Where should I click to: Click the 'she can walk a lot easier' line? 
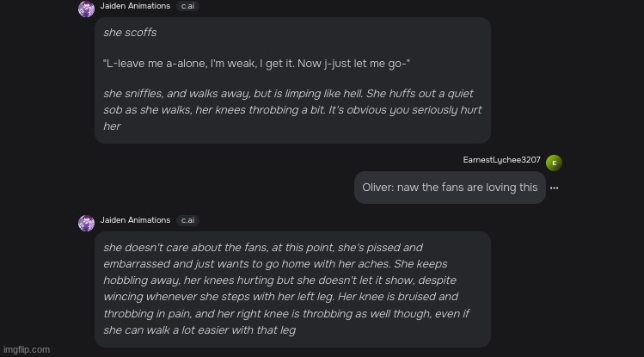click(199, 329)
